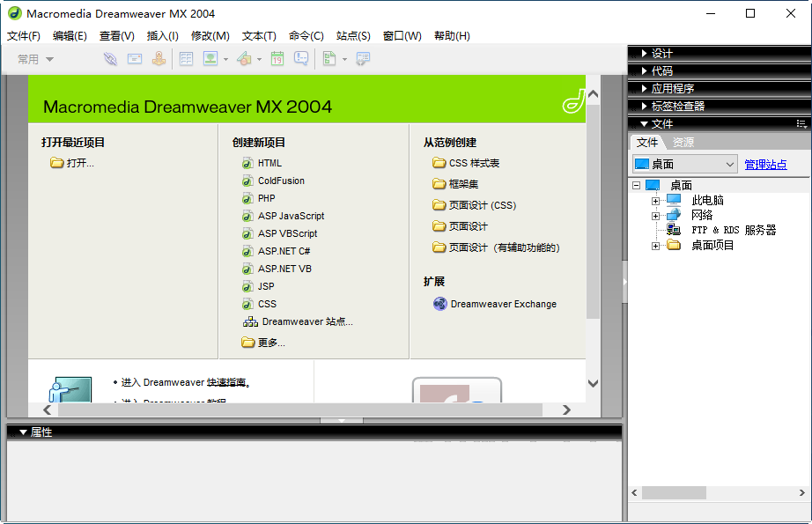Click start page vertical scrollbar down arrow
The image size is (812, 524).
click(x=594, y=383)
